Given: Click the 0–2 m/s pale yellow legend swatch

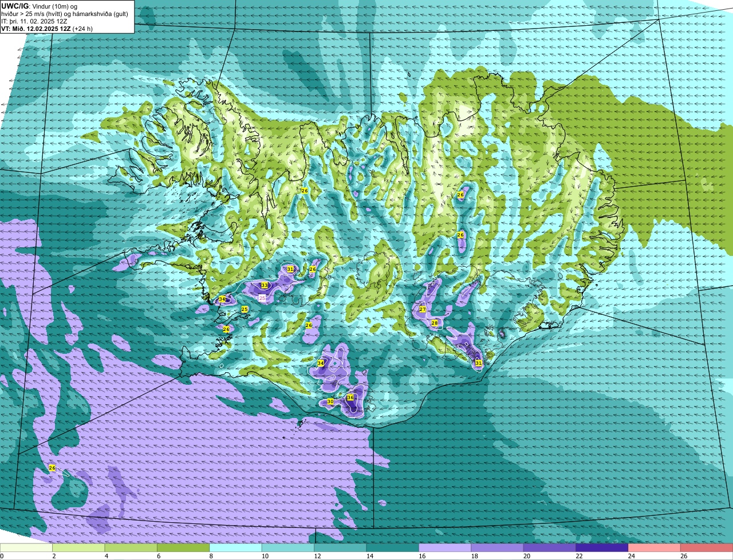Looking at the screenshot, I should pos(26,548).
